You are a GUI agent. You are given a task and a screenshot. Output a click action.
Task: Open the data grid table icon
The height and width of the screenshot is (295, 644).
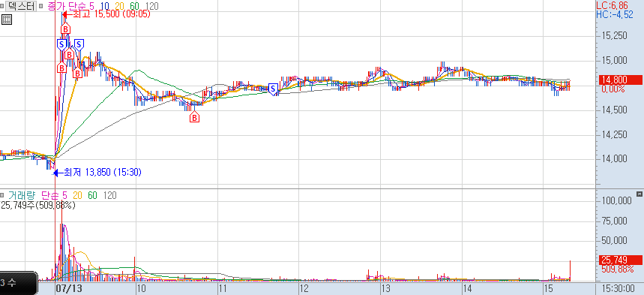7,19
